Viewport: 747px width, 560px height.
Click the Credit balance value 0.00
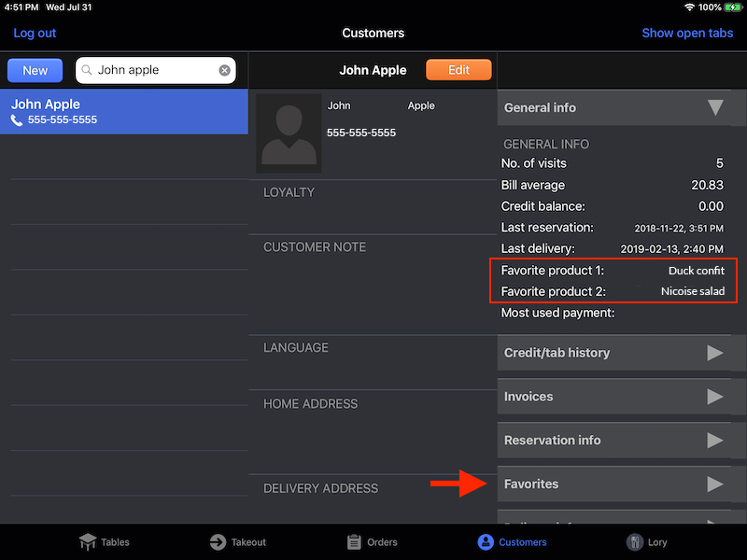pos(711,206)
